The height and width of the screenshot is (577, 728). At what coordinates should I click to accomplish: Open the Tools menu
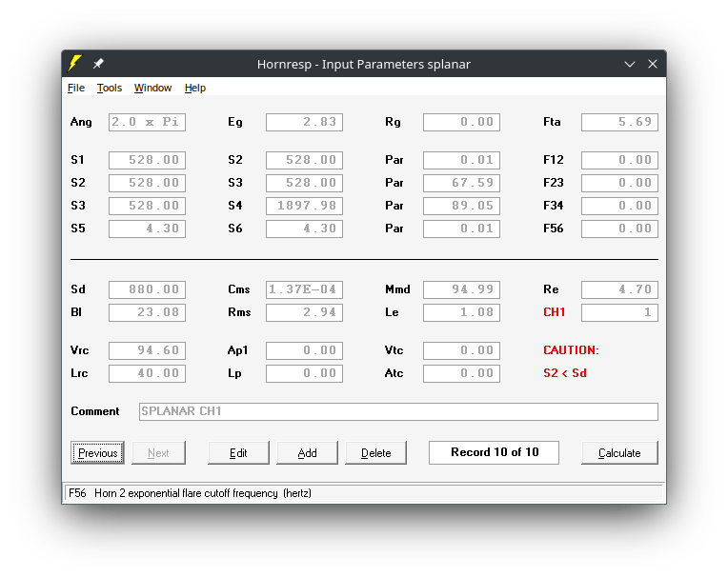(x=110, y=88)
